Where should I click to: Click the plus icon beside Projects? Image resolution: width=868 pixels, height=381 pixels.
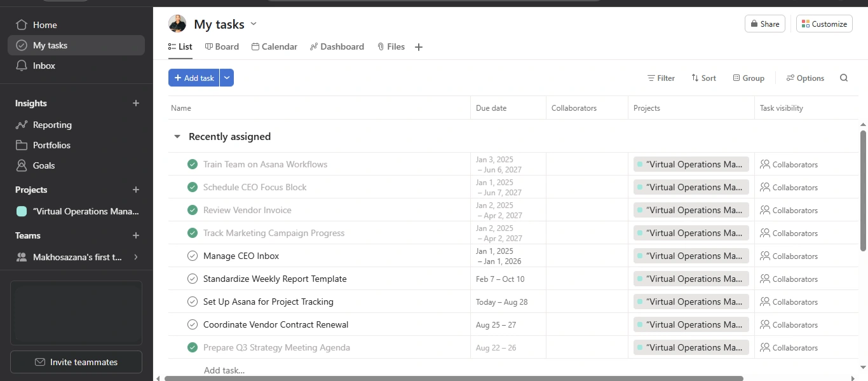(136, 190)
